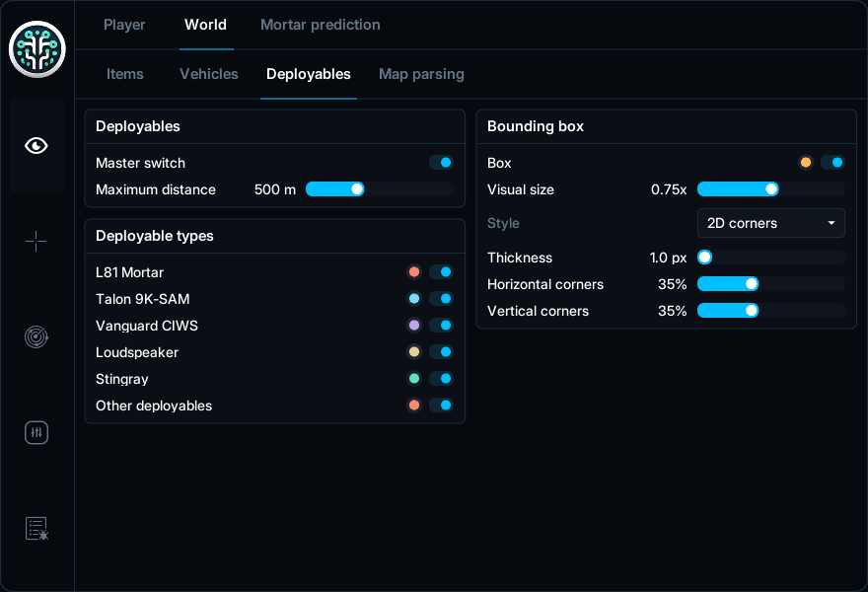The height and width of the screenshot is (592, 868).
Task: Disable the L81 Mortar toggle
Action: point(441,272)
